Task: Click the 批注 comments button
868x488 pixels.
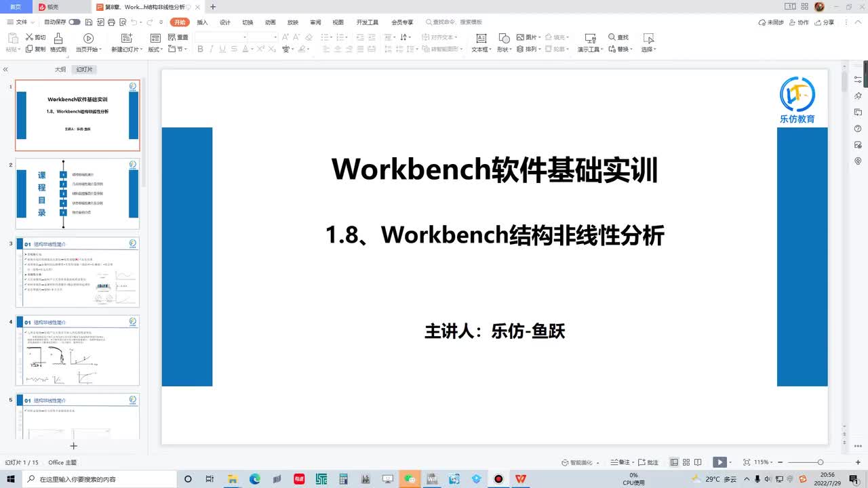Action: click(648, 462)
